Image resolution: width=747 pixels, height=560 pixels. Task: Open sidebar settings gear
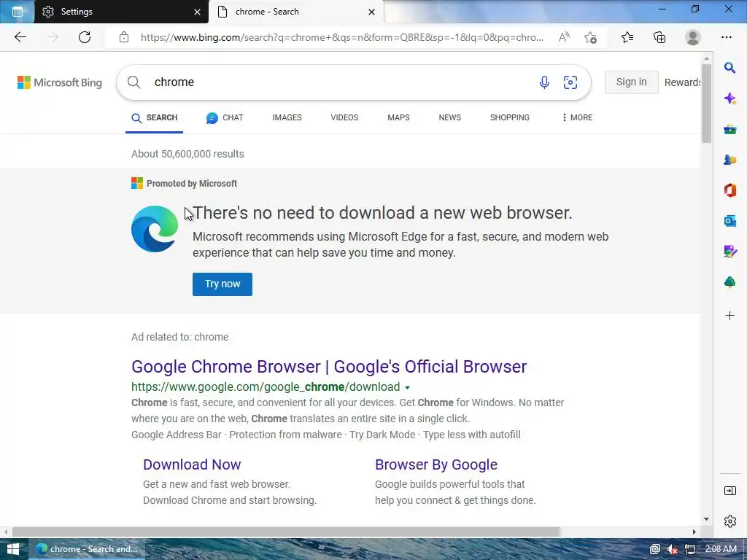(729, 521)
